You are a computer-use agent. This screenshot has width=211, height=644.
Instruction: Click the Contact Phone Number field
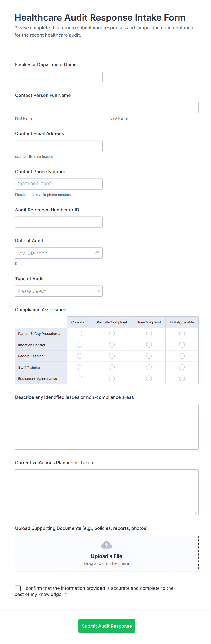[59, 184]
